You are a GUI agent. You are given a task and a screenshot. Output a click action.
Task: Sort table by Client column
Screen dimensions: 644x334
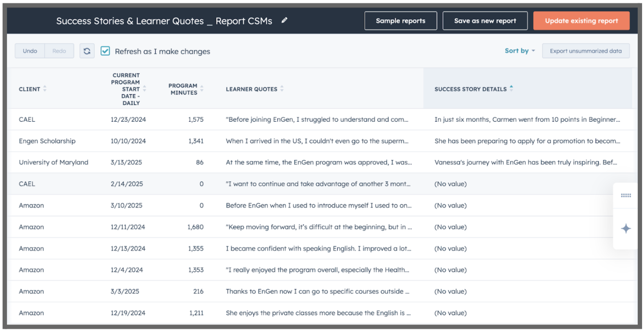point(45,89)
